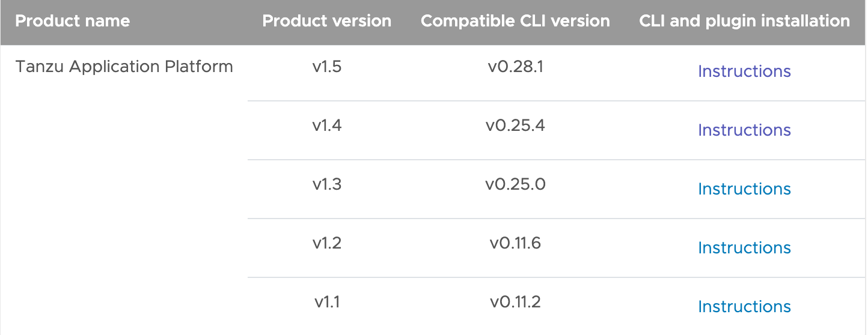
Task: Select the Tanzu Application Platform cell
Action: pos(124,67)
